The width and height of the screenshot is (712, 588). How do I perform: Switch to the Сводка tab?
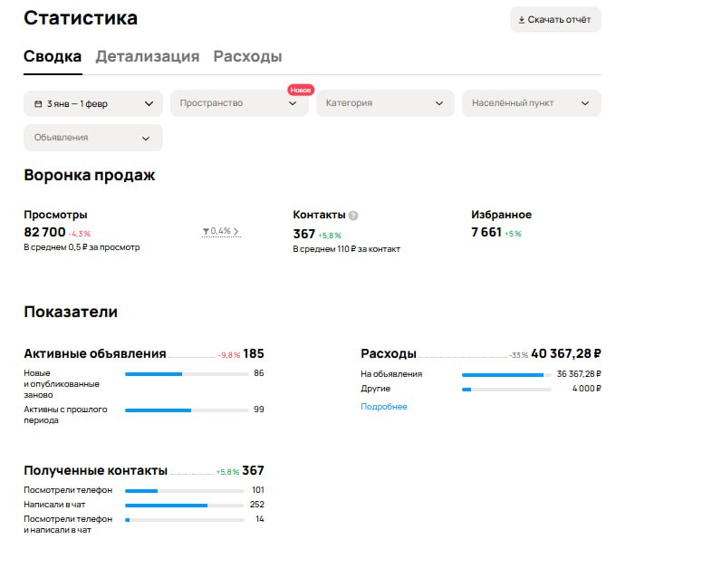pyautogui.click(x=53, y=56)
